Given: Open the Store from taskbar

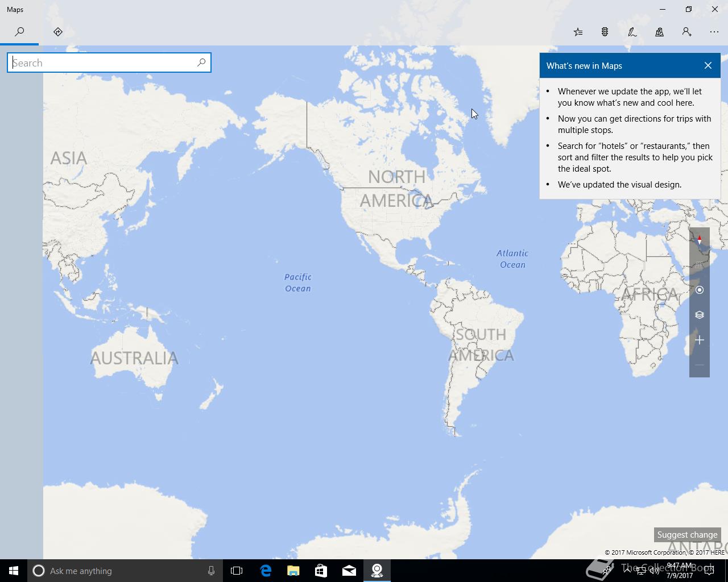Looking at the screenshot, I should (321, 571).
